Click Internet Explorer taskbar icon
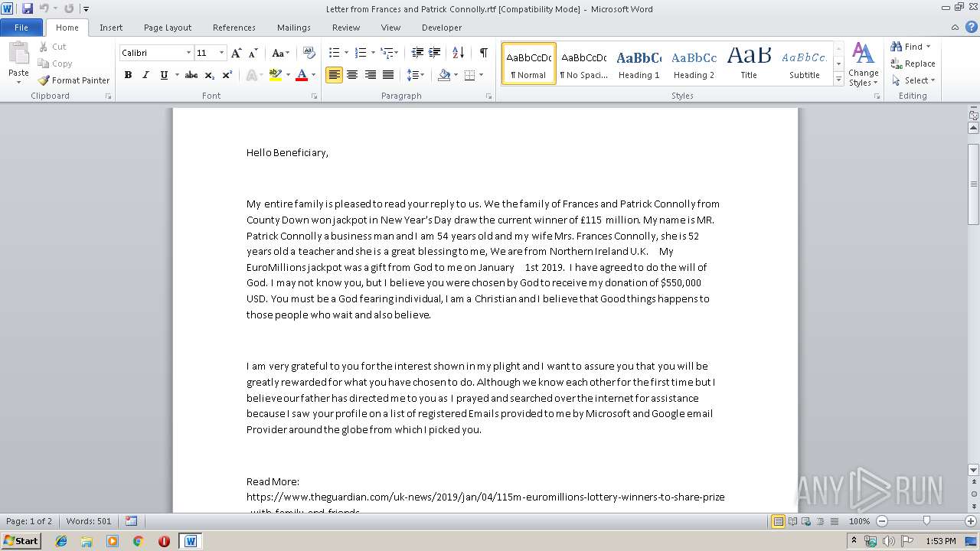 click(x=61, y=541)
